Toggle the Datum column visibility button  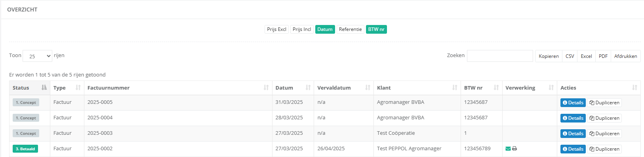[x=325, y=29]
